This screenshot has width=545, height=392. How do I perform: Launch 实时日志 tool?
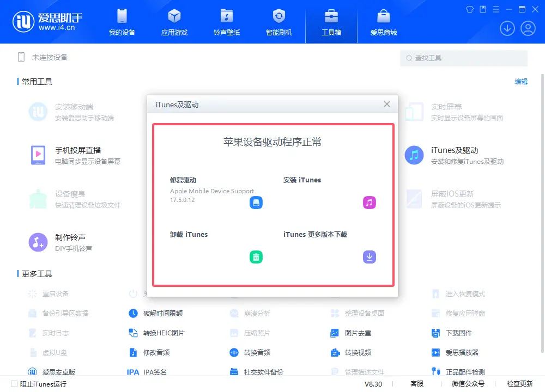point(49,333)
